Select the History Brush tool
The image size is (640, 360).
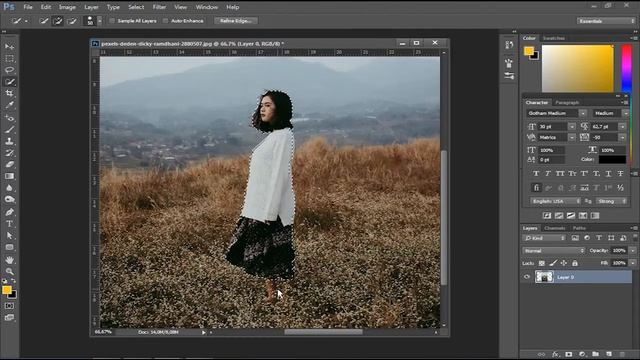9,153
